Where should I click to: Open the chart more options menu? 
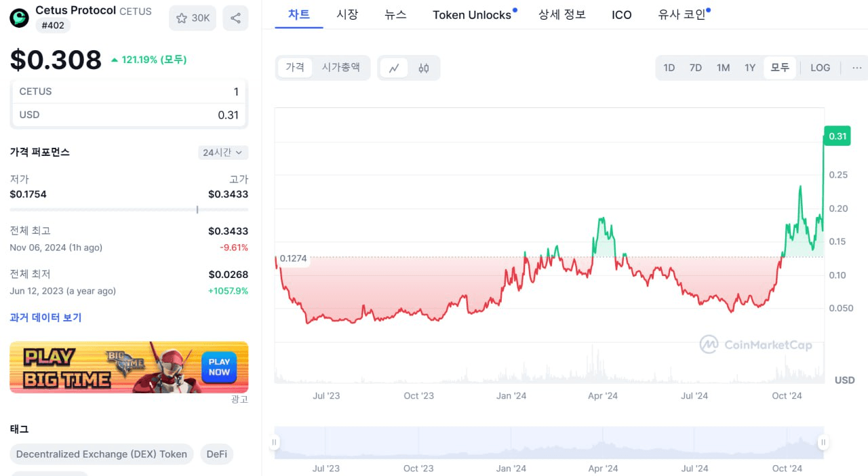tap(857, 68)
